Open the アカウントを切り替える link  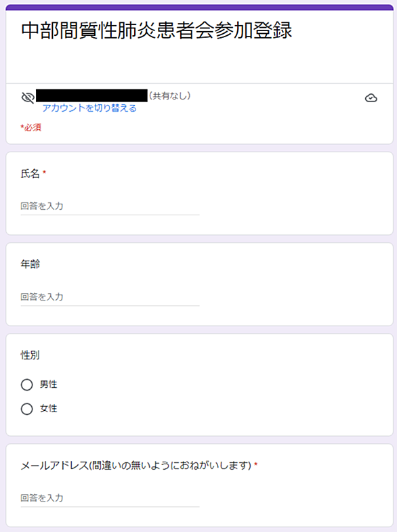(x=89, y=108)
